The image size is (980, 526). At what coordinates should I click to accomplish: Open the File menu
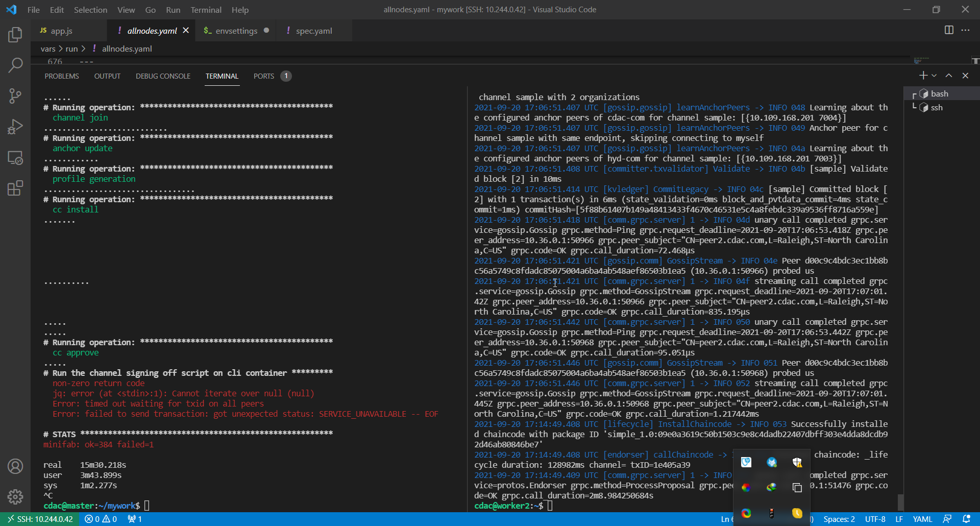[34, 10]
